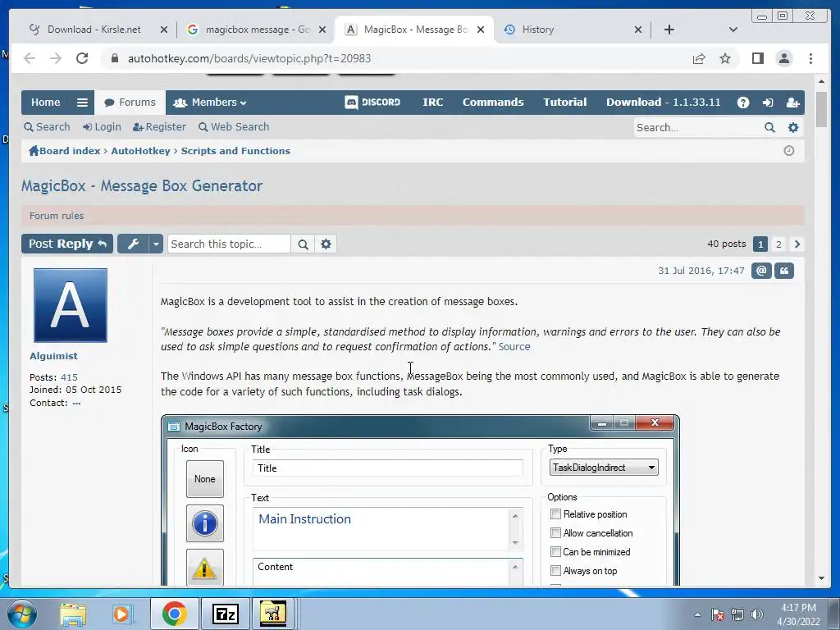Open the hamburger quick links menu

[82, 103]
